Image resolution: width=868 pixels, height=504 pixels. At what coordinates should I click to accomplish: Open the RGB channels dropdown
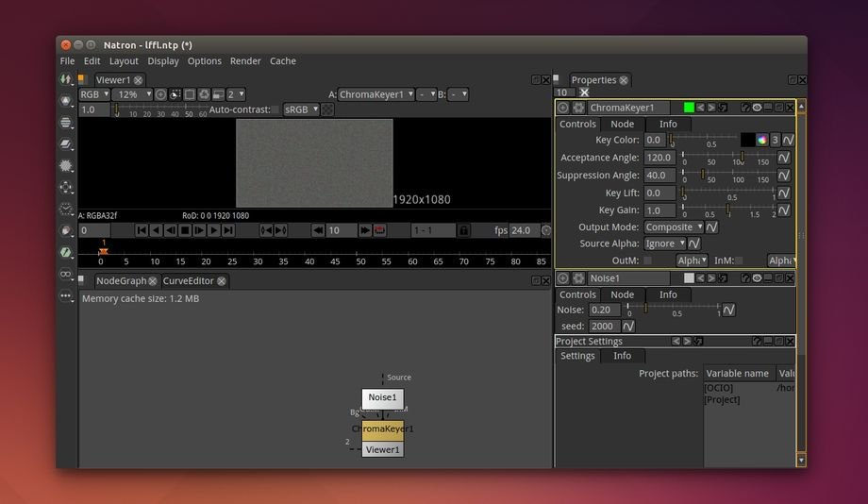click(93, 94)
